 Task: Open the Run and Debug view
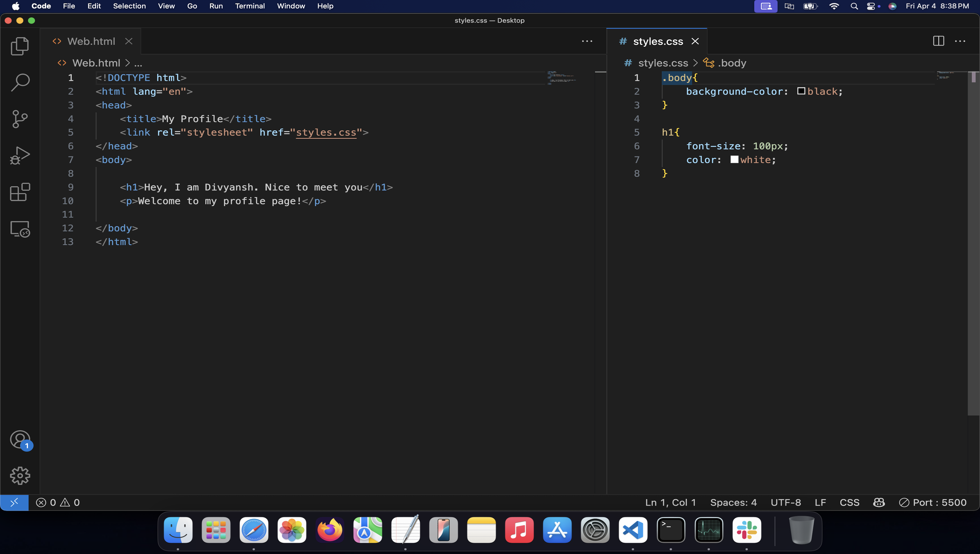pyautogui.click(x=20, y=156)
